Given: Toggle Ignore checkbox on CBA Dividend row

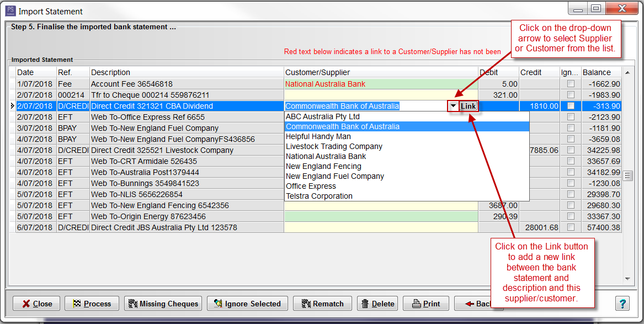Looking at the screenshot, I should 571,106.
